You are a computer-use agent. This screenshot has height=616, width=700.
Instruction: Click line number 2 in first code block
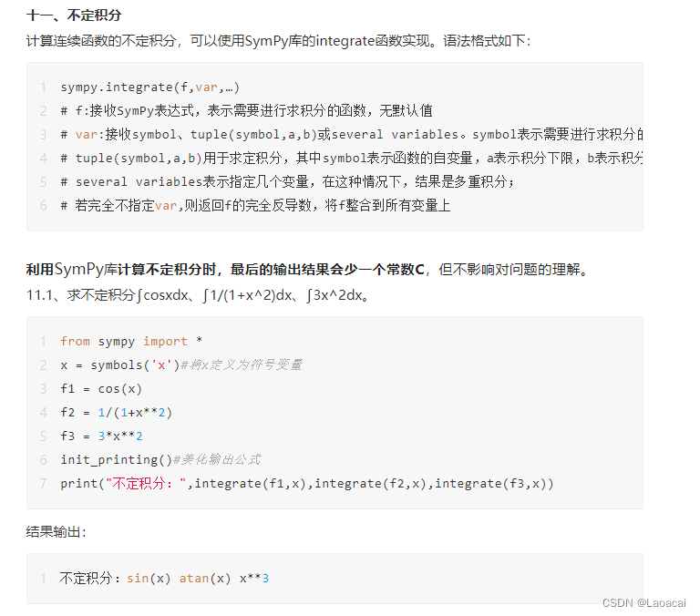(x=44, y=110)
